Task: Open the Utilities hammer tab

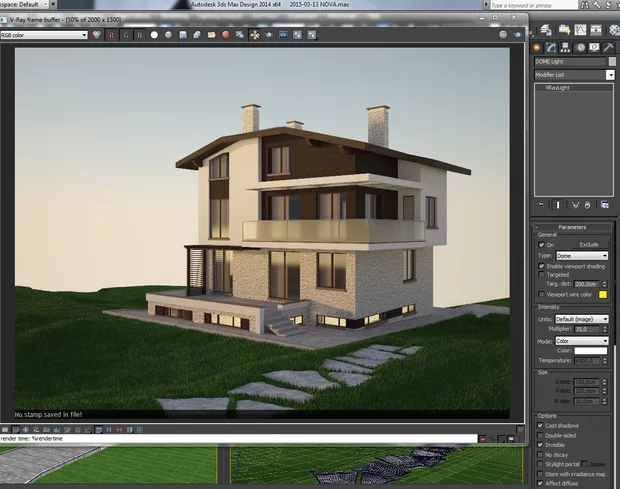Action: point(609,47)
